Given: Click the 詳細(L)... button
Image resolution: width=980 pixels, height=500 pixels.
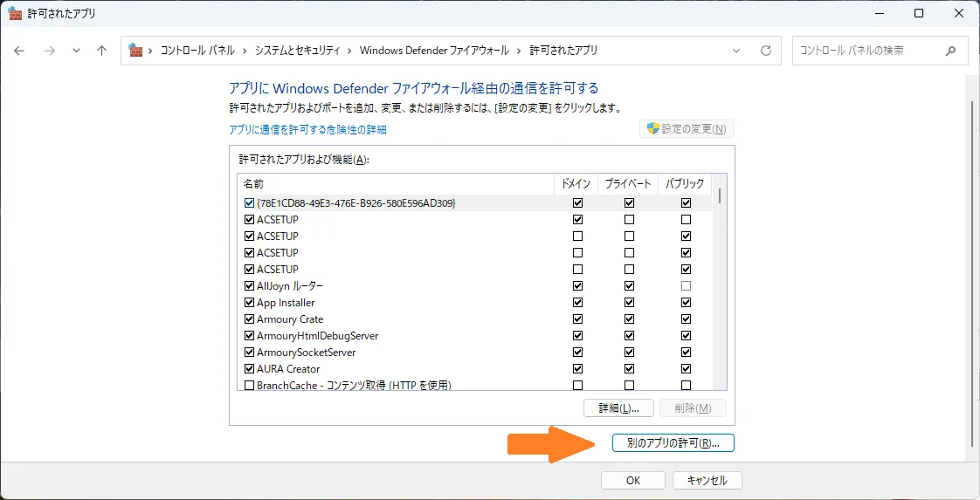Looking at the screenshot, I should click(x=618, y=408).
